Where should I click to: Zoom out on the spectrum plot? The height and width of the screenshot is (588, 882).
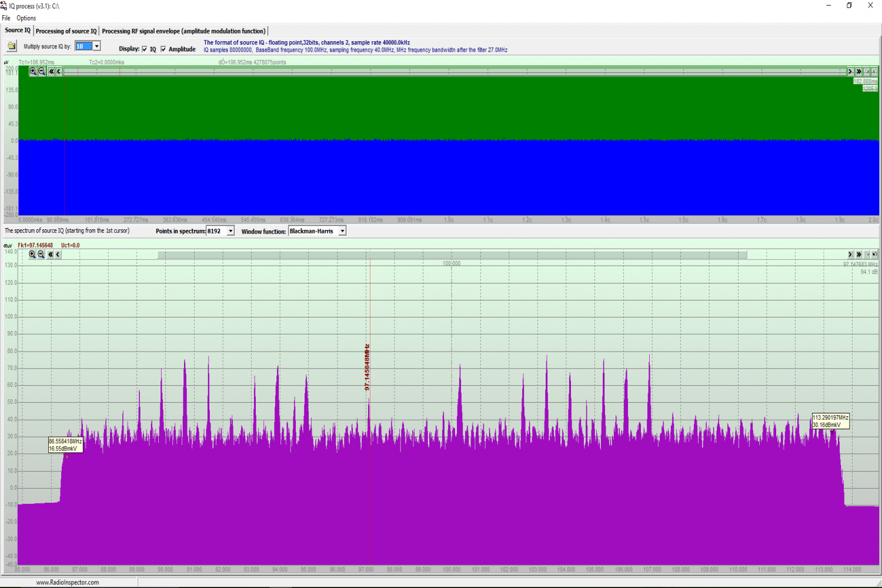point(41,255)
